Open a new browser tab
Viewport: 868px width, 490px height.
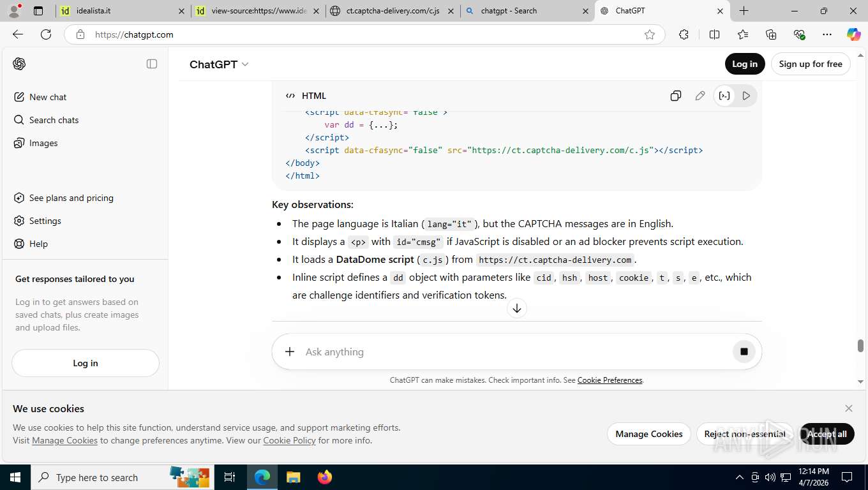pyautogui.click(x=744, y=11)
